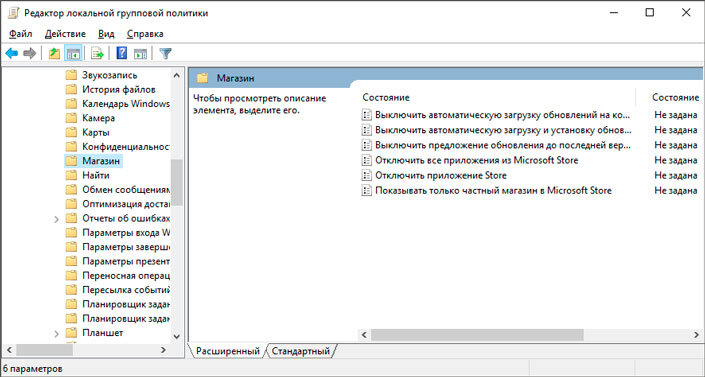705x377 pixels.
Task: Click the policy list horizontal scrollbar thumb
Action: 477,335
